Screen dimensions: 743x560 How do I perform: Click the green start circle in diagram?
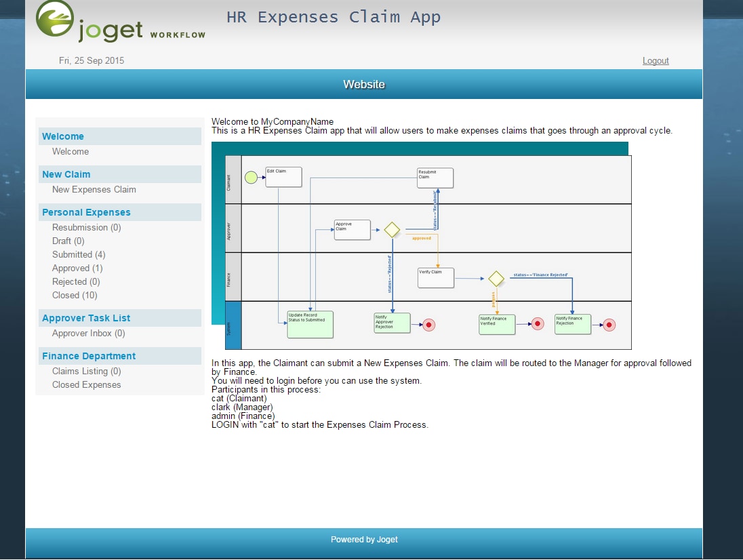251,177
